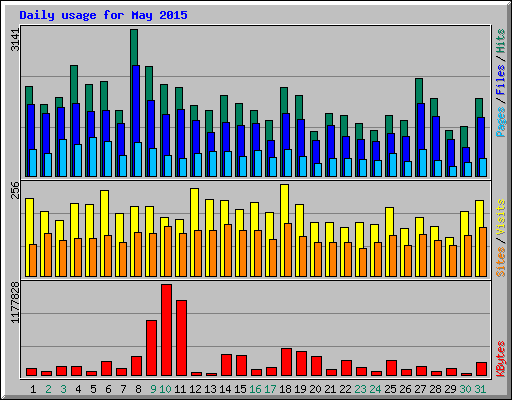Click the day 1 label on the x-axis
The width and height of the screenshot is (512, 400).
[33, 389]
